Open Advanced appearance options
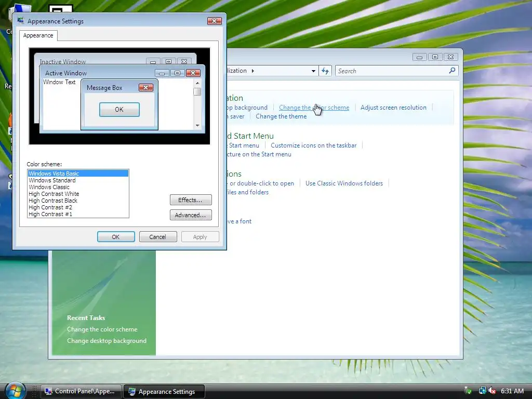 point(191,215)
